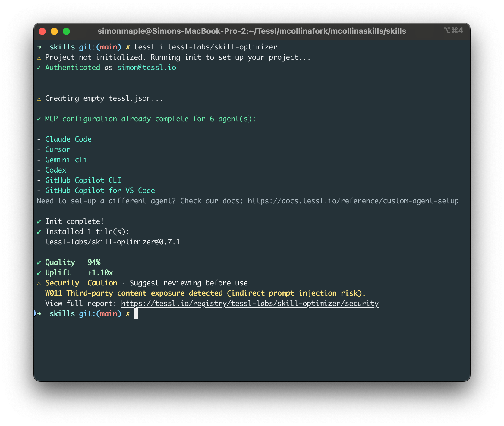Click the Quality '94%' value
Image resolution: width=504 pixels, height=426 pixels.
coord(94,262)
